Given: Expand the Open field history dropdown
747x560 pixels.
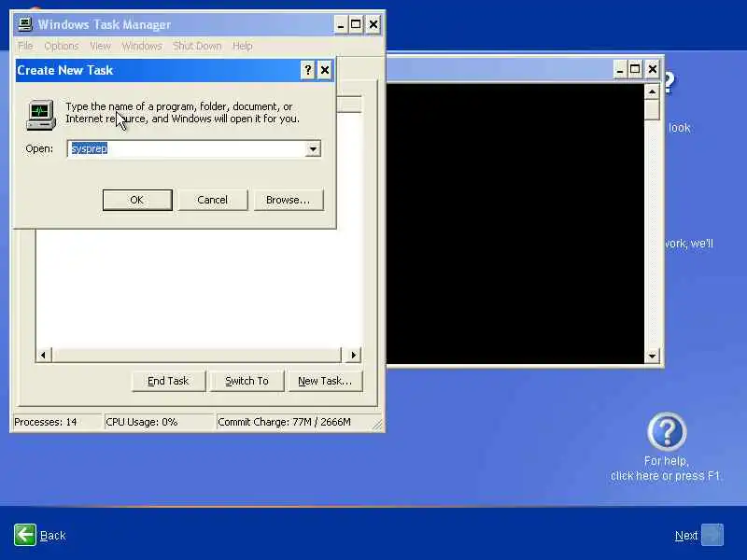Looking at the screenshot, I should tap(313, 149).
